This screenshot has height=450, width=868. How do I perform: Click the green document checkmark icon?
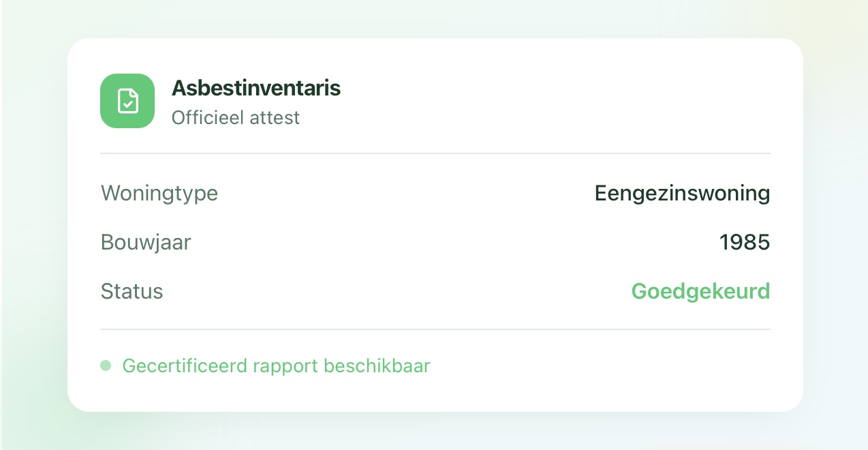click(127, 101)
